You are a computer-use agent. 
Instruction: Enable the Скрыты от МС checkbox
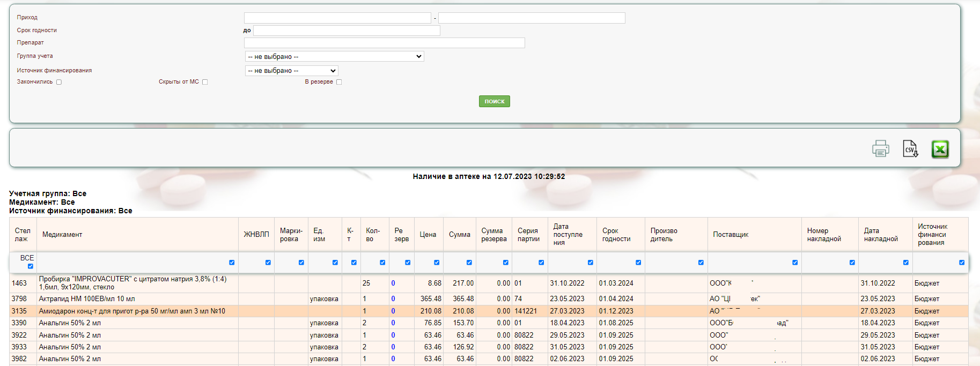click(x=205, y=82)
